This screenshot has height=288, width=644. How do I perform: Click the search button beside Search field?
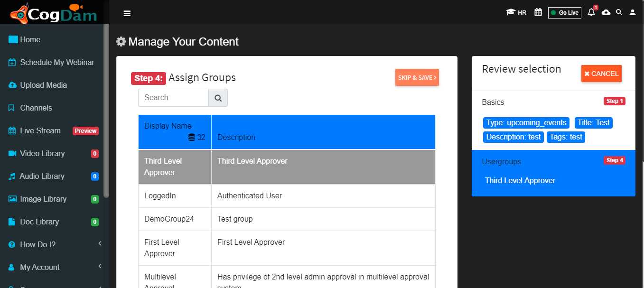[x=218, y=98]
